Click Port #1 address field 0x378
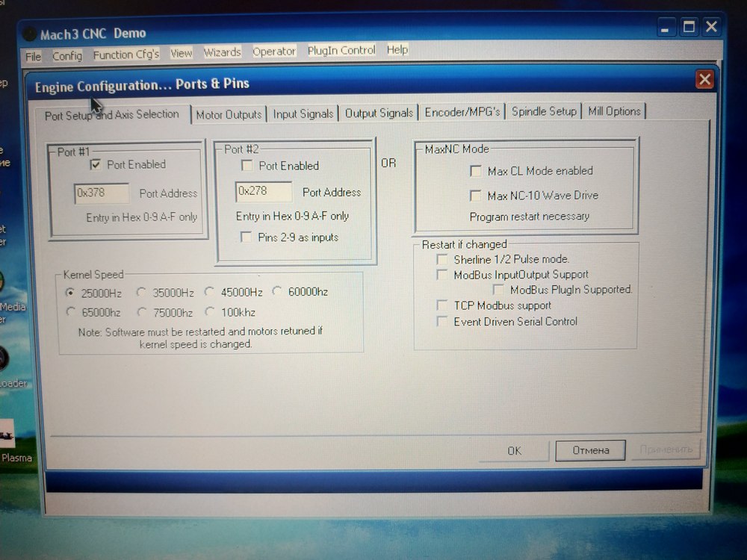Viewport: 747px width, 560px height. [x=102, y=193]
